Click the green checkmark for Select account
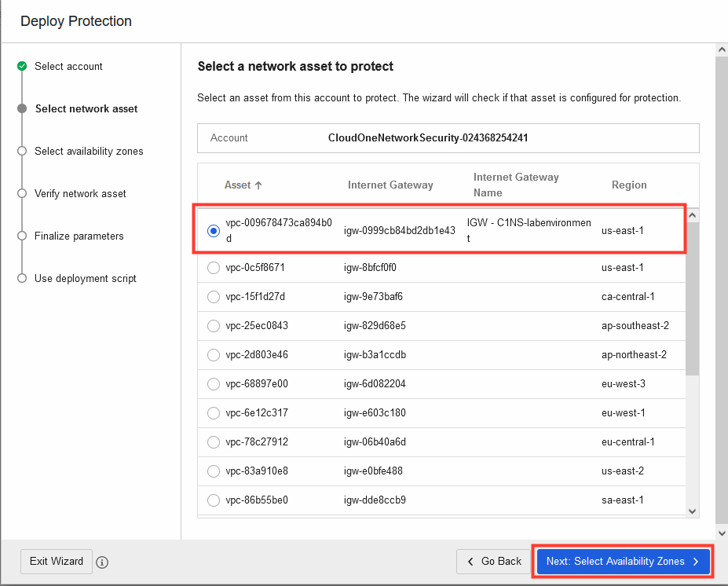 click(x=22, y=66)
